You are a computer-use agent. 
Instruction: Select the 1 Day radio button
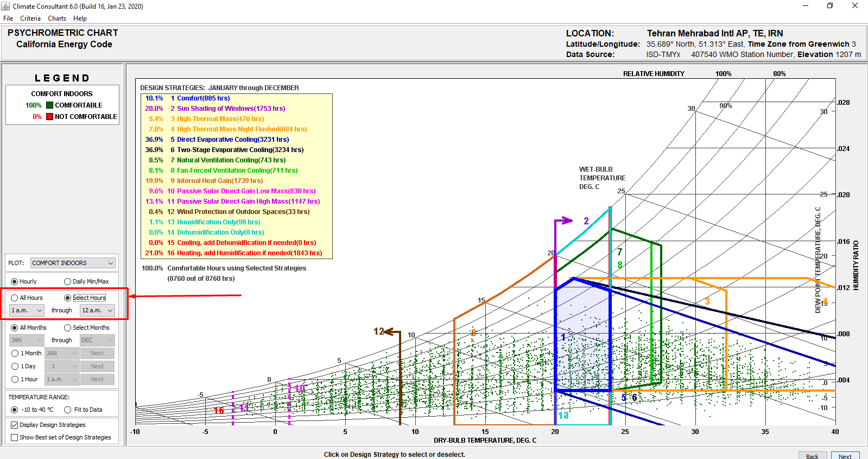tap(15, 366)
